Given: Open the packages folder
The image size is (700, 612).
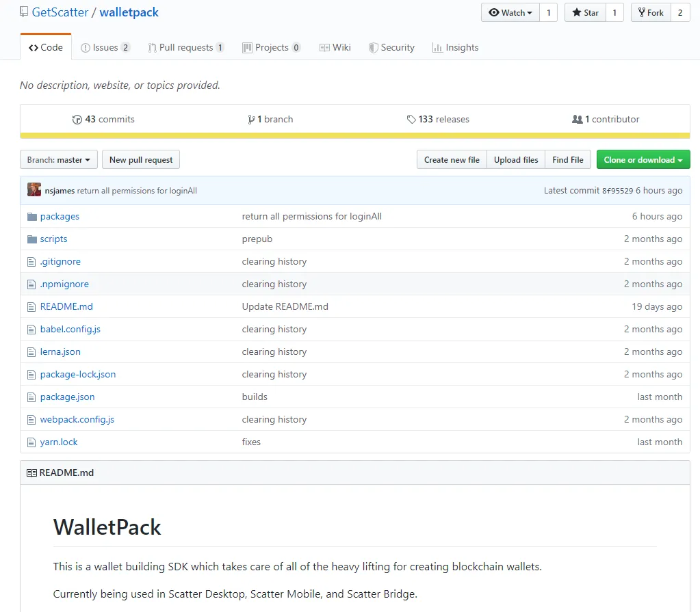Looking at the screenshot, I should [x=60, y=216].
